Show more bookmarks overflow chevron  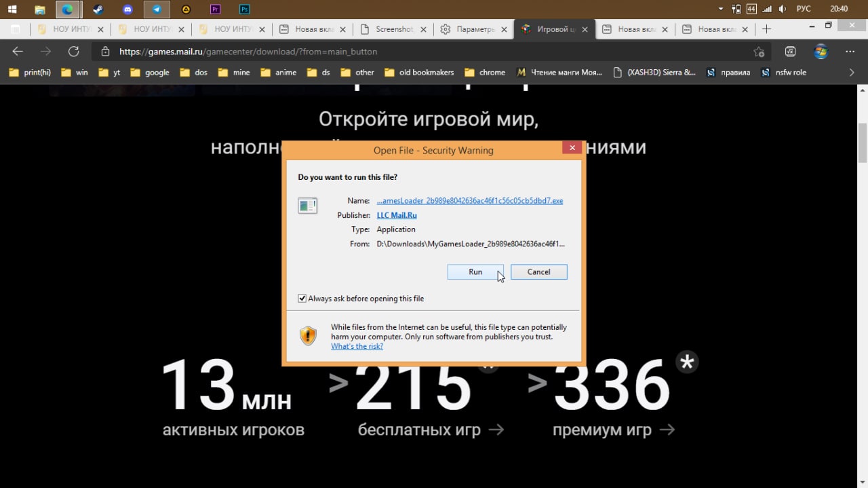coord(852,73)
